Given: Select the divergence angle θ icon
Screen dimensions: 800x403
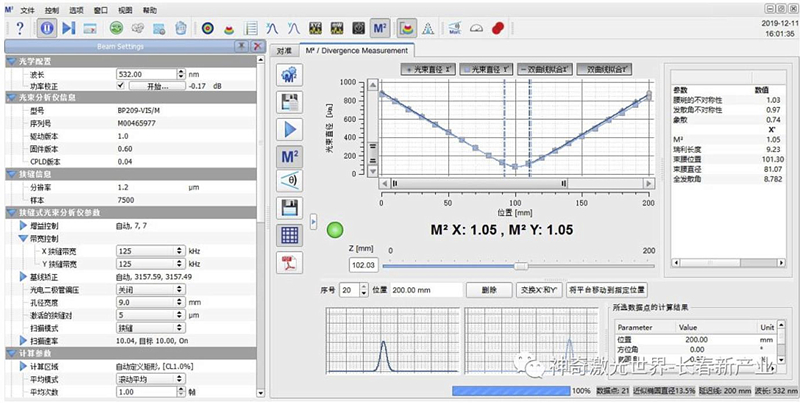Looking at the screenshot, I should coord(289,181).
